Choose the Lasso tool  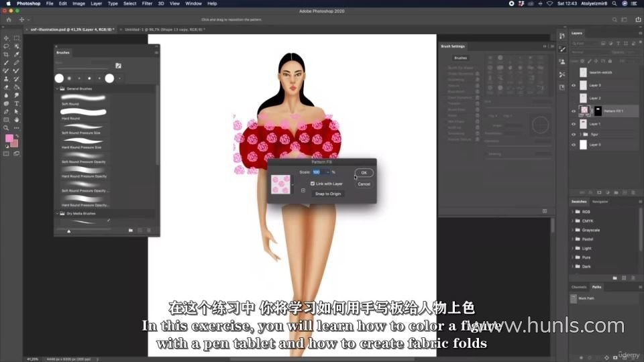point(6,46)
